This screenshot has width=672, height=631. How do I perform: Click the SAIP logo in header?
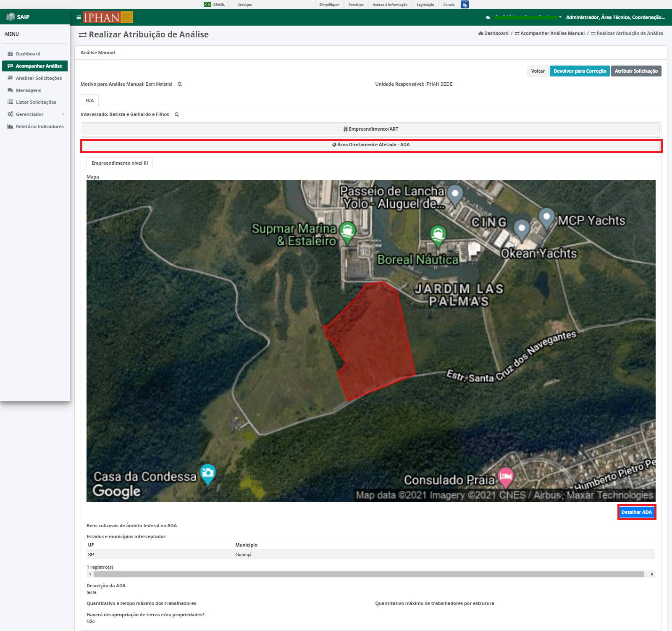(x=18, y=17)
